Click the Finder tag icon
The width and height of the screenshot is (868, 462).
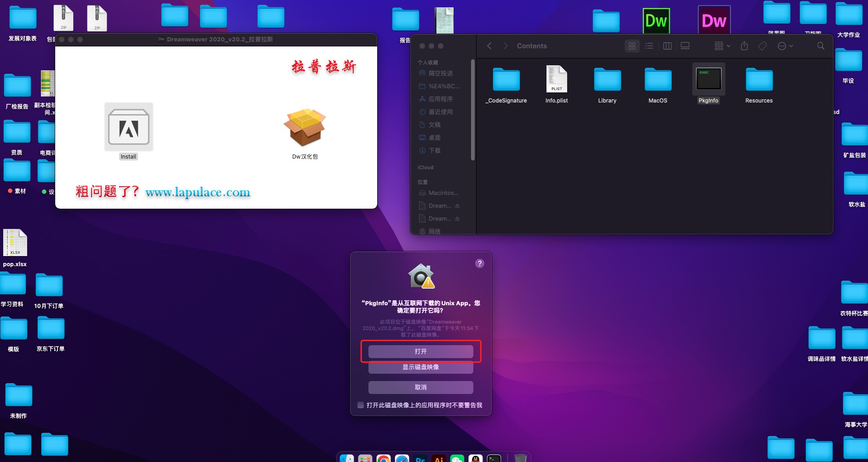[762, 46]
